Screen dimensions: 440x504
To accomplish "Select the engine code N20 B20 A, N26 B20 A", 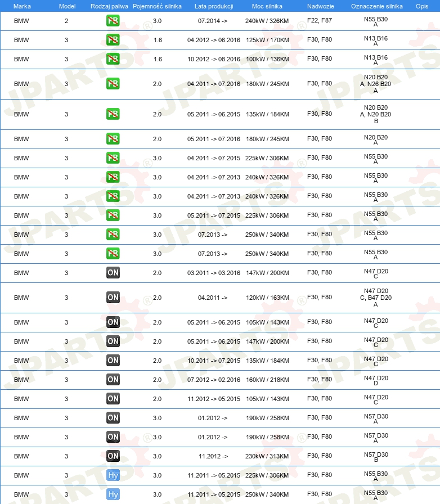I will (376, 84).
